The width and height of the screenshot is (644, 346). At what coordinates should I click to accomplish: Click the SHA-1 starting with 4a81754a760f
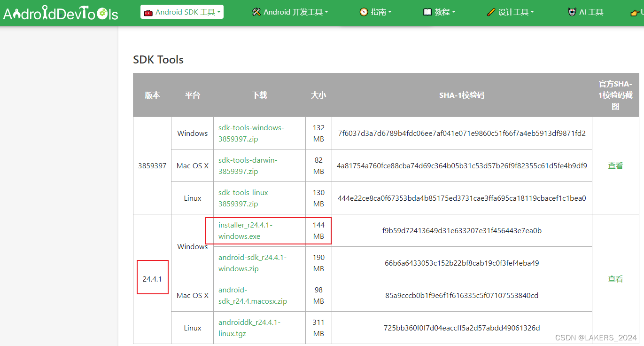point(462,166)
